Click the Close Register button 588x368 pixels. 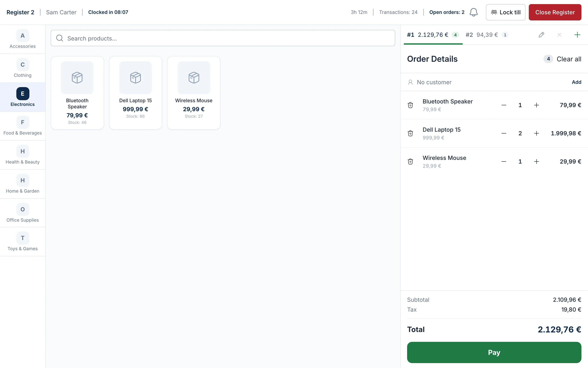(x=555, y=12)
